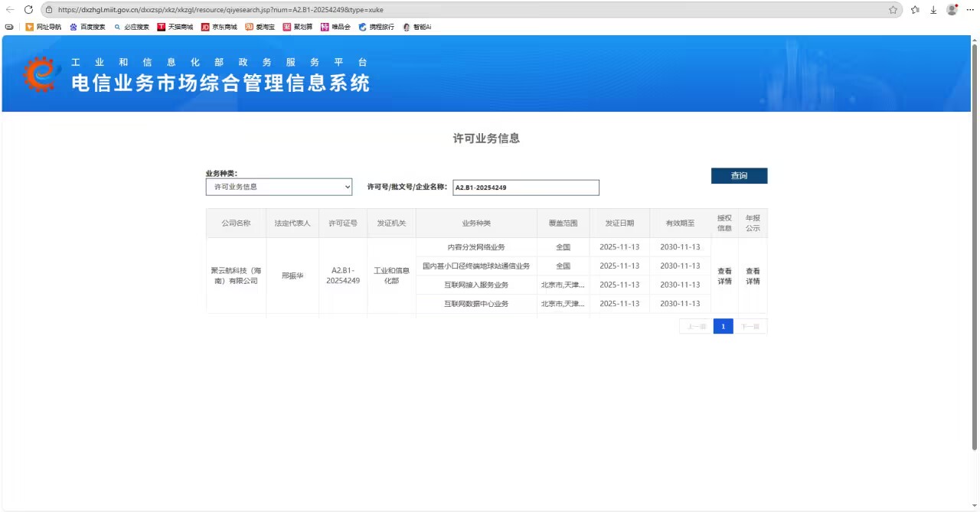The width and height of the screenshot is (980, 512).
Task: Open the 爱淘宝 bookmark
Action: point(260,27)
